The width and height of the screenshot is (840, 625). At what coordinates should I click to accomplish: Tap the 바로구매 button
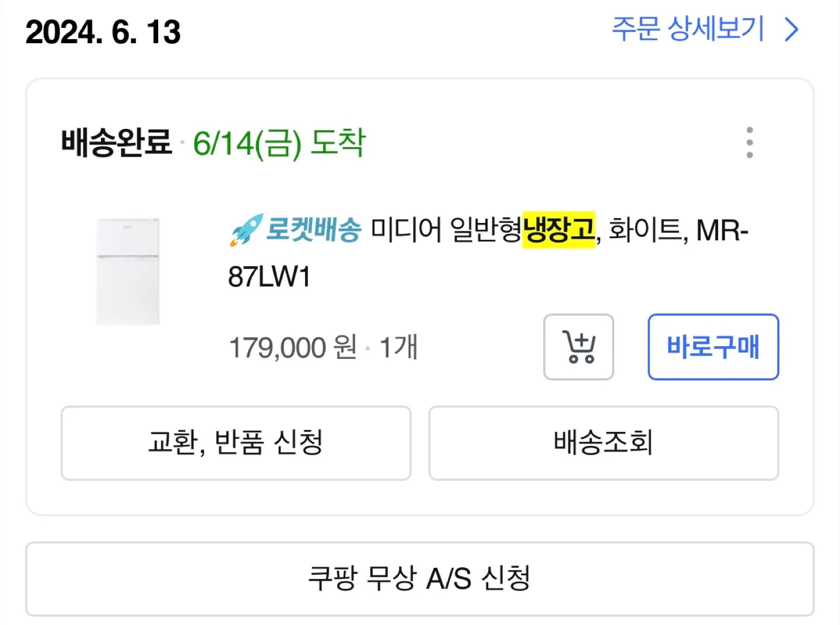click(x=713, y=347)
